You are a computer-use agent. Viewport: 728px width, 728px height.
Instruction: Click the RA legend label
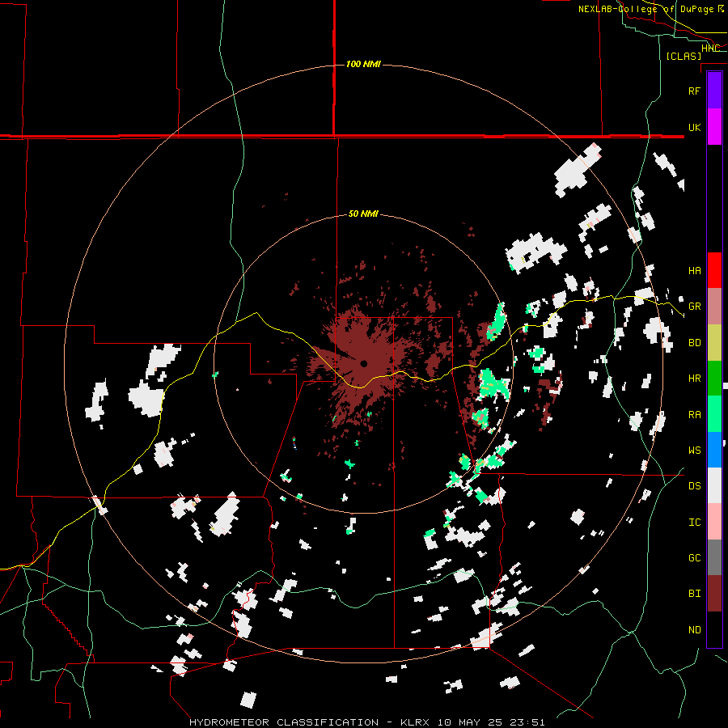694,415
